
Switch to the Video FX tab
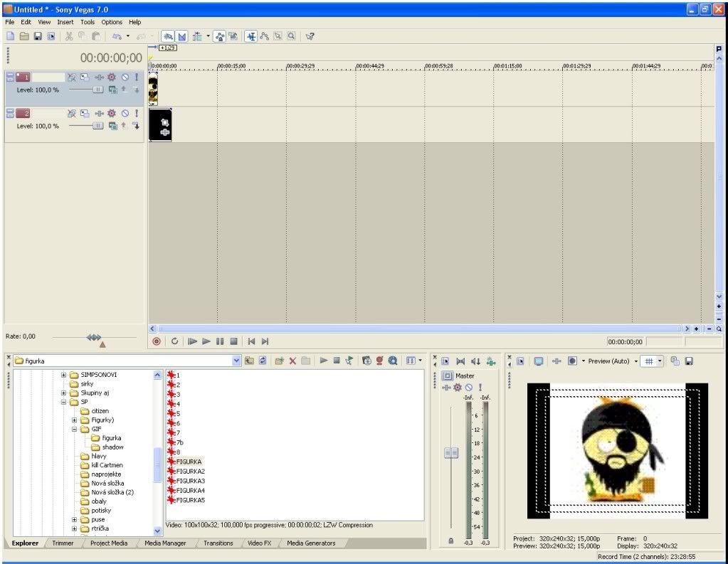[259, 543]
